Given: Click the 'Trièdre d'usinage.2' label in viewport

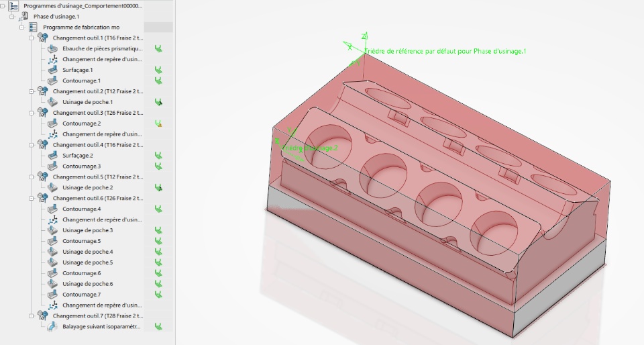Looking at the screenshot, I should click(310, 148).
